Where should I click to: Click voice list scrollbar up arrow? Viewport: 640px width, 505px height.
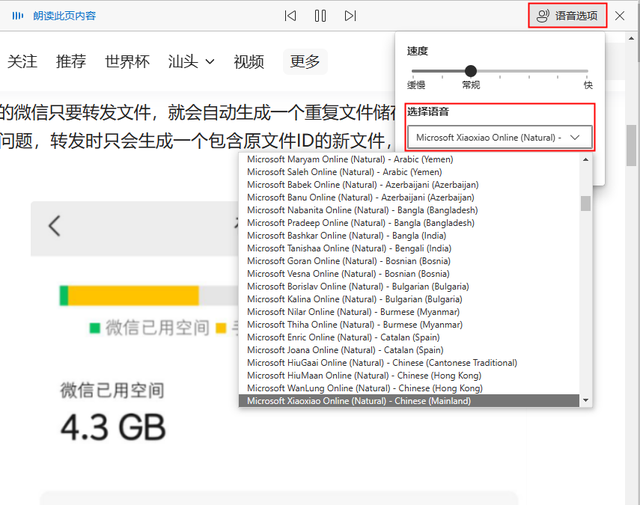click(x=586, y=160)
